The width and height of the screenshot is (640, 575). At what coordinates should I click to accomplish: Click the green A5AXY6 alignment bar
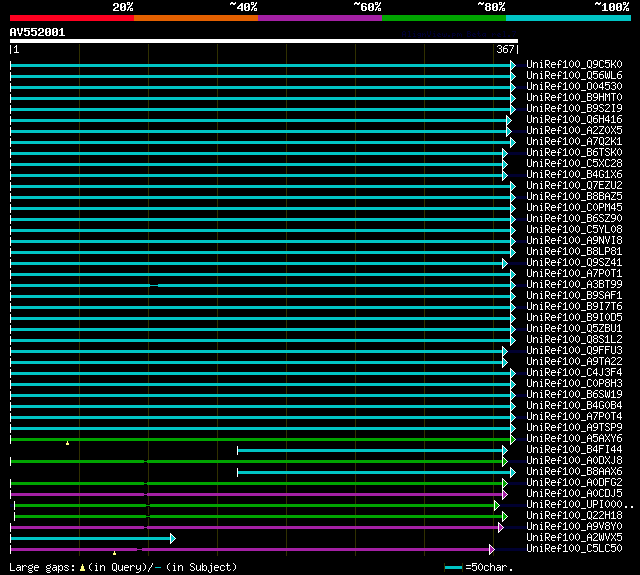click(x=261, y=440)
